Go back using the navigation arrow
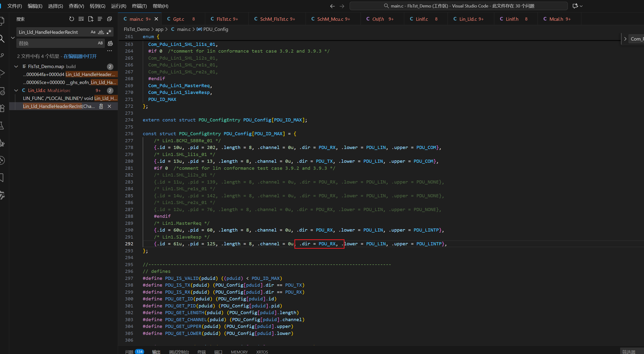The width and height of the screenshot is (644, 354). (332, 6)
